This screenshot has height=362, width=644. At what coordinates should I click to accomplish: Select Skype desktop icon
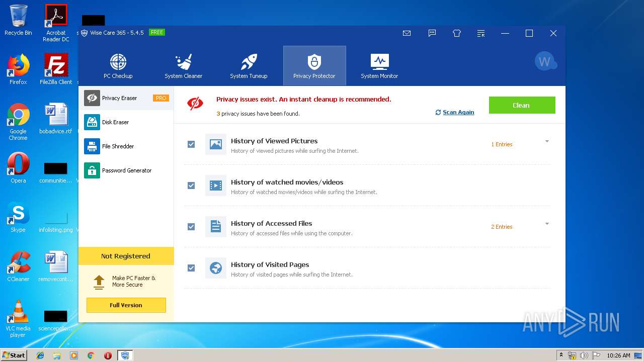tap(18, 217)
